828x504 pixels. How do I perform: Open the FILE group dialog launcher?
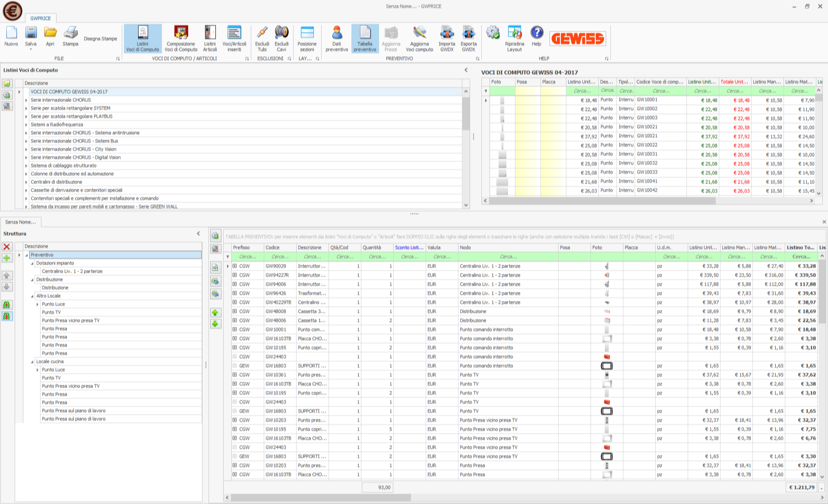(x=118, y=59)
